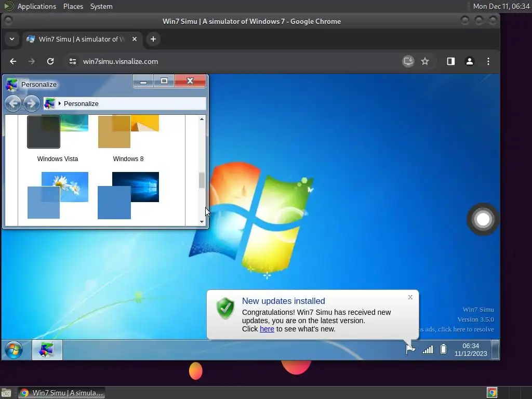The width and height of the screenshot is (532, 399).
Task: Open the Action Center flag icon
Action: (410, 349)
